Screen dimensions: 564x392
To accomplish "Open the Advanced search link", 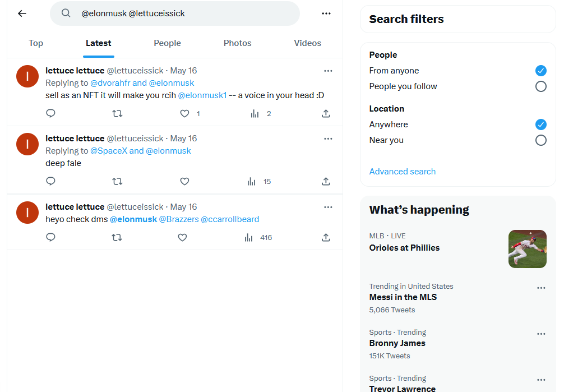I will click(x=402, y=172).
